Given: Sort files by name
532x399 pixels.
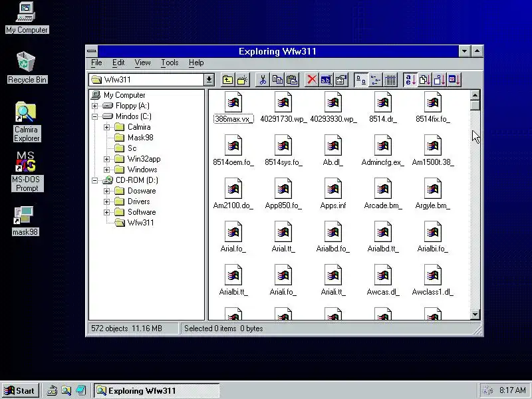Looking at the screenshot, I should [410, 80].
